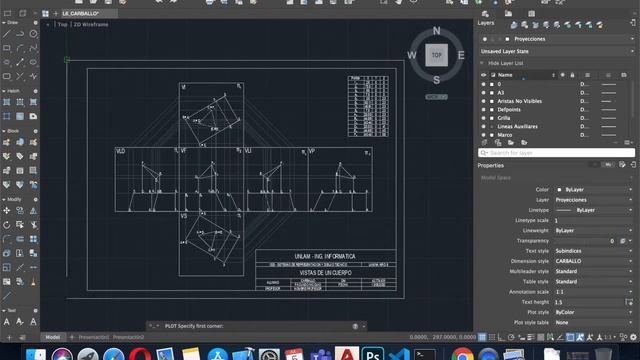Click the E direction on the compass
Image resolution: width=640 pixels, height=360 pixels.
[461, 55]
